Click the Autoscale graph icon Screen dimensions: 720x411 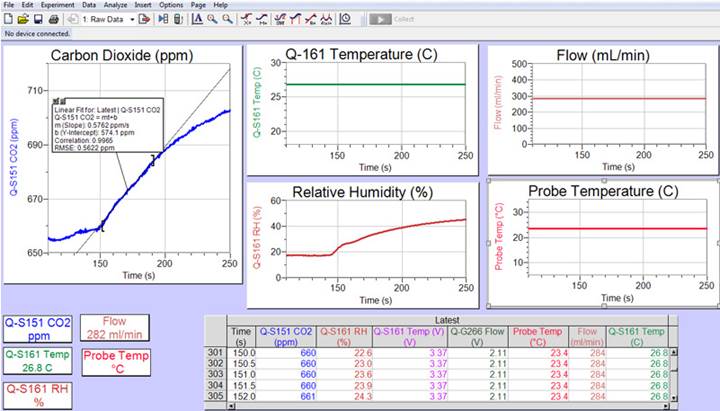click(197, 19)
